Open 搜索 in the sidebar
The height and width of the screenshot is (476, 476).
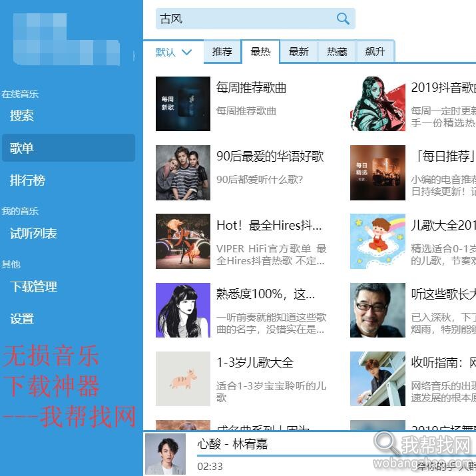tap(68, 116)
